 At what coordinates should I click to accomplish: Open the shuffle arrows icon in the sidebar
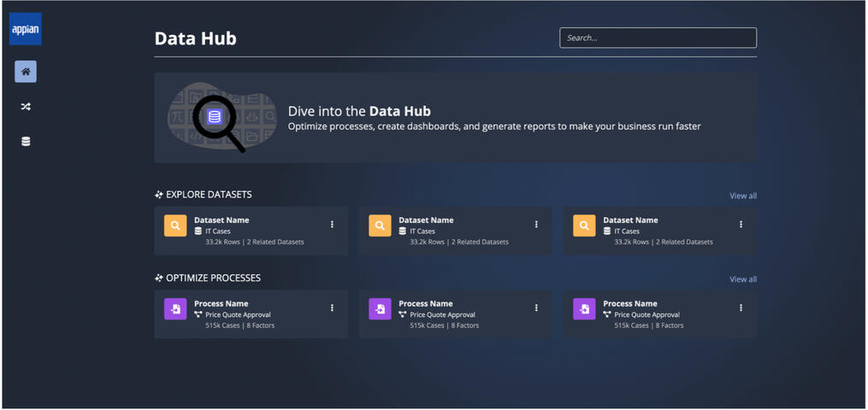(x=26, y=107)
